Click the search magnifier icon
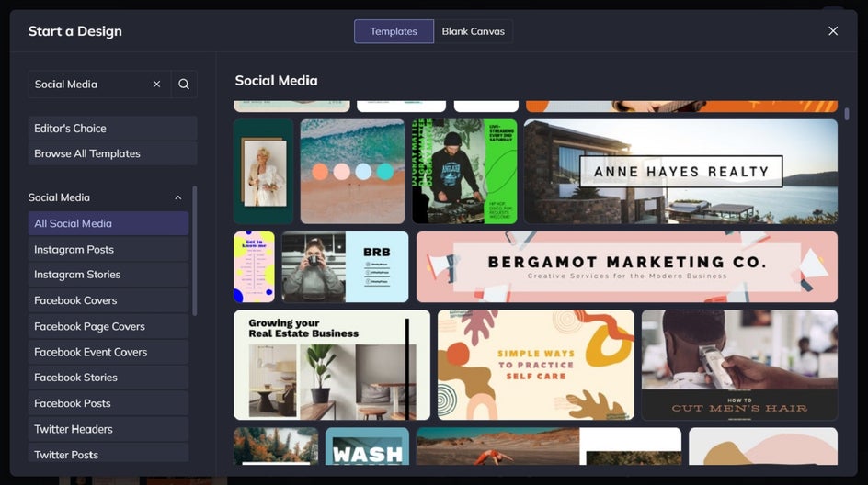The height and width of the screenshot is (485, 868). tap(184, 85)
